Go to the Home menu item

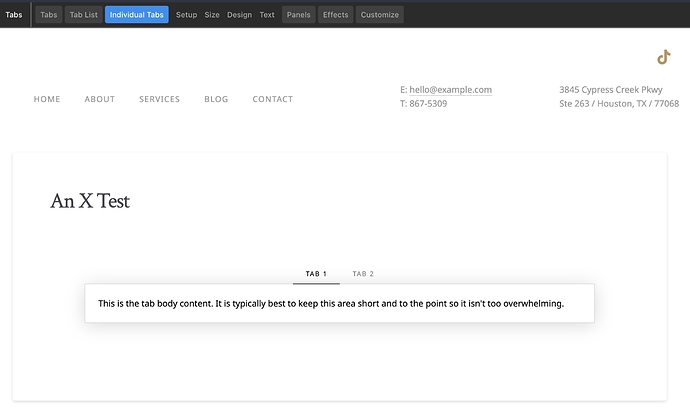47,100
